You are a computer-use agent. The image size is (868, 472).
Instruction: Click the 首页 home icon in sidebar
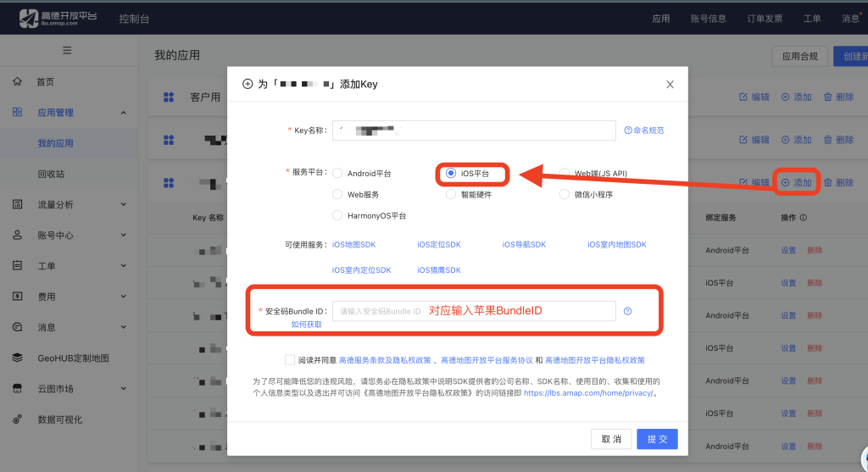(x=17, y=82)
